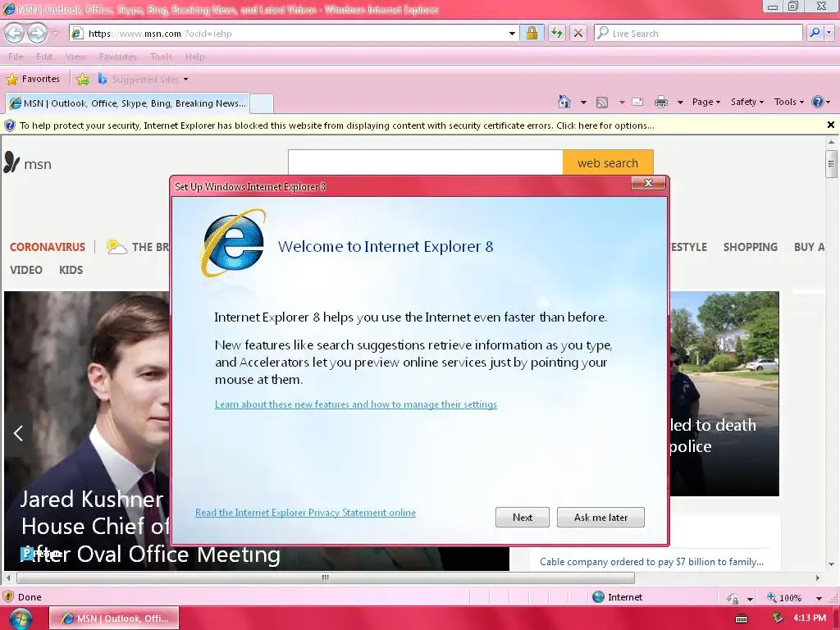Click the Read Mail envelope icon

tap(637, 102)
